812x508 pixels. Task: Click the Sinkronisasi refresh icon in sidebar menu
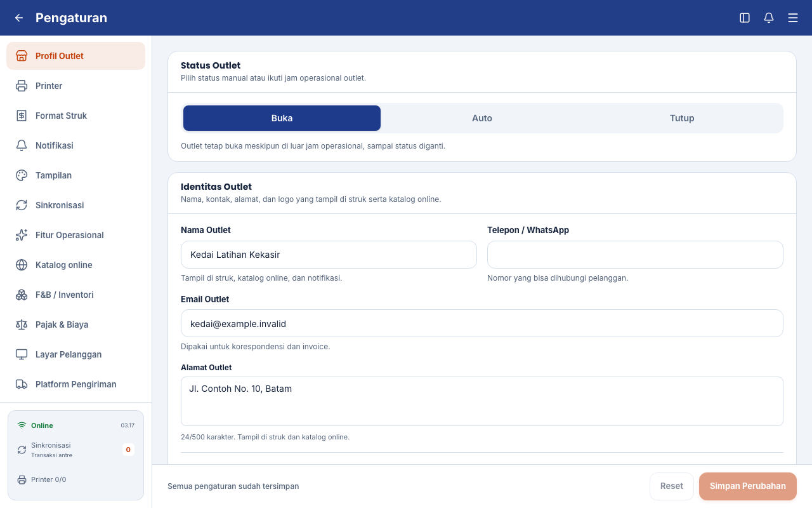click(22, 205)
